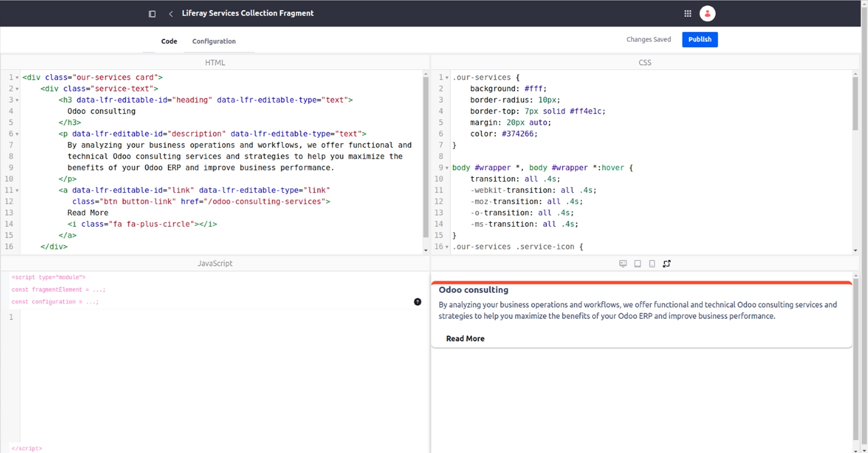Click CSS 'transition: all .4s;' on line 10
The height and width of the screenshot is (453, 868).
516,179
